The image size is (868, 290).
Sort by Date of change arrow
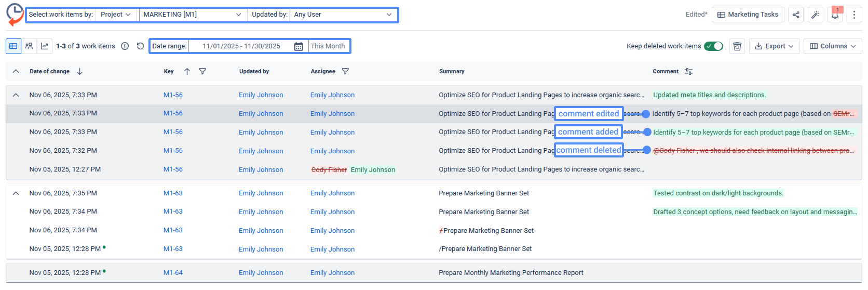(x=79, y=71)
